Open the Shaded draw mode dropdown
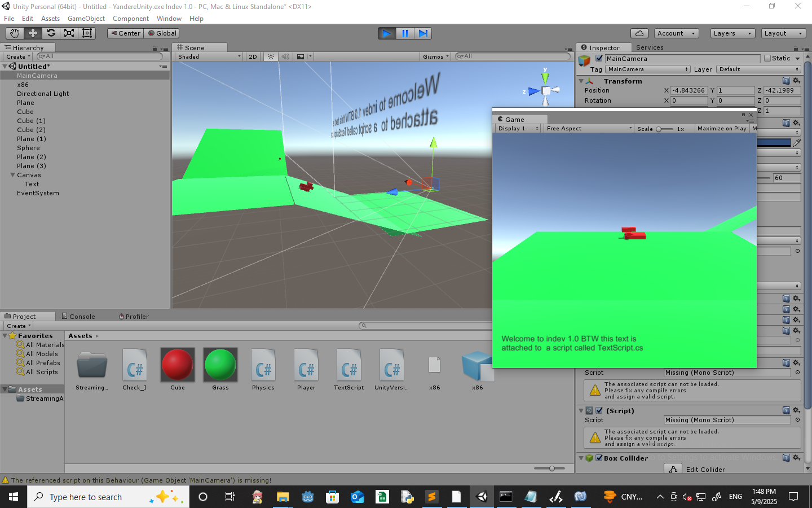Screen dimensions: 812x508 pos(209,56)
